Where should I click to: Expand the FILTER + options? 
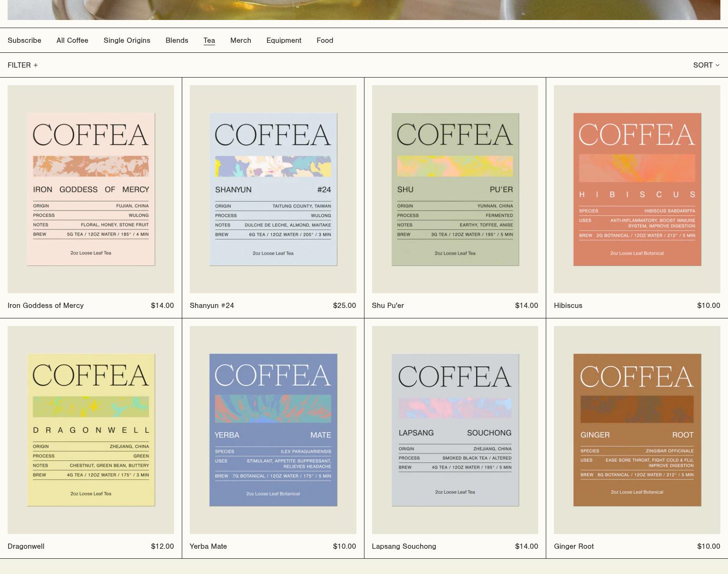22,65
